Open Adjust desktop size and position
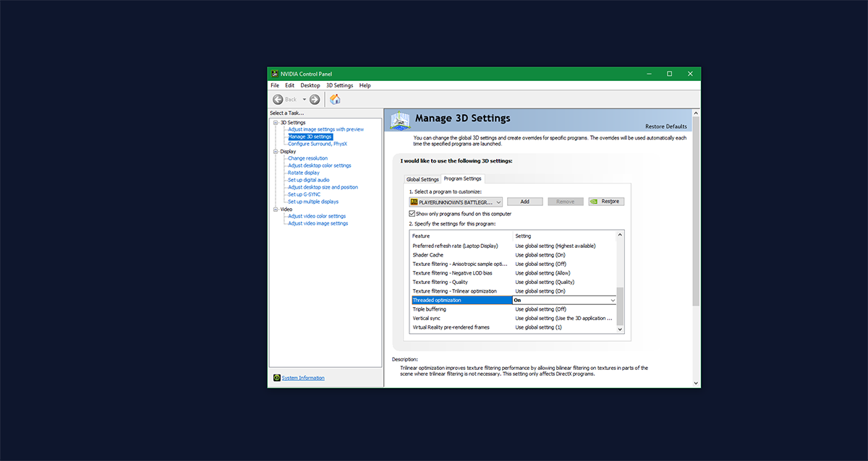868x461 pixels. tap(323, 187)
